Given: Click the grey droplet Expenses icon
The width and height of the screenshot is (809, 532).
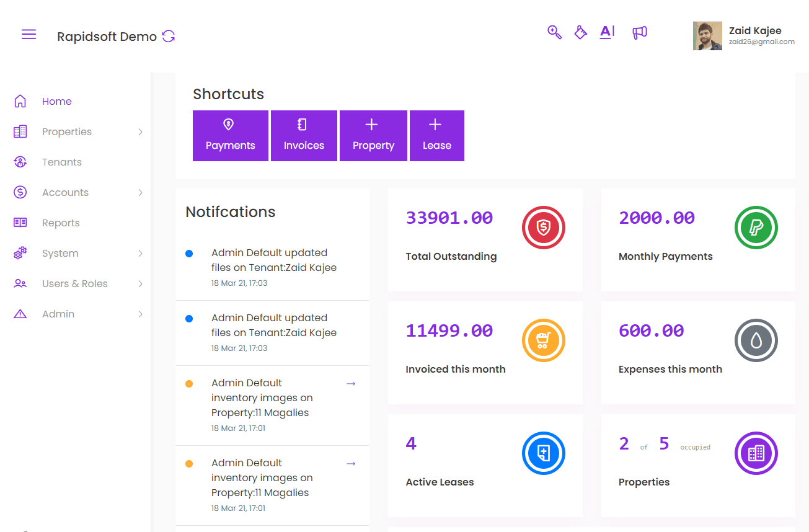Looking at the screenshot, I should click(x=756, y=340).
